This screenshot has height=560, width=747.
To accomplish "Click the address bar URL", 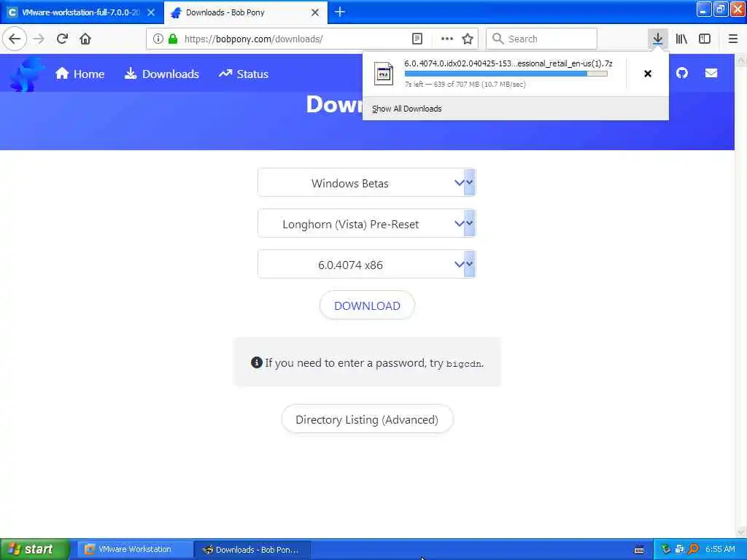I will pos(253,39).
